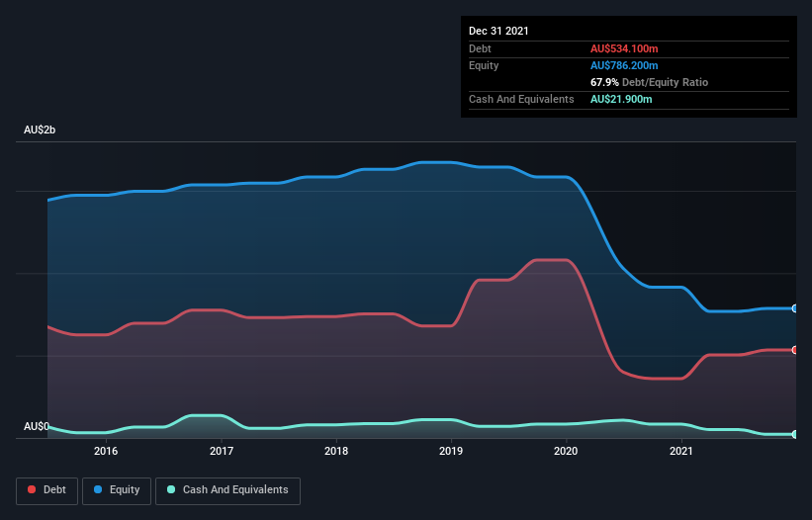Click the Debt label in tooltip
The width and height of the screenshot is (812, 520).
480,48
